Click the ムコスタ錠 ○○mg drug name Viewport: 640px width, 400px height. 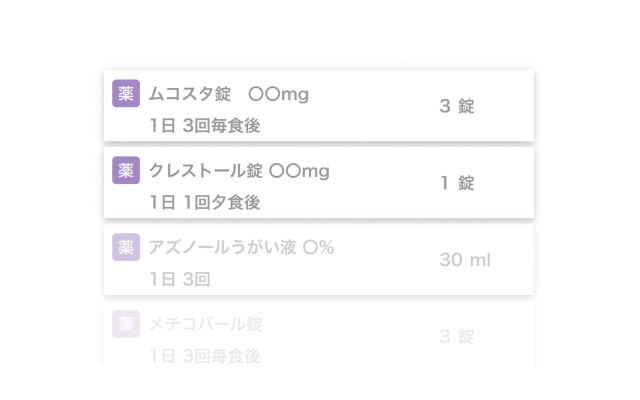[x=228, y=95]
